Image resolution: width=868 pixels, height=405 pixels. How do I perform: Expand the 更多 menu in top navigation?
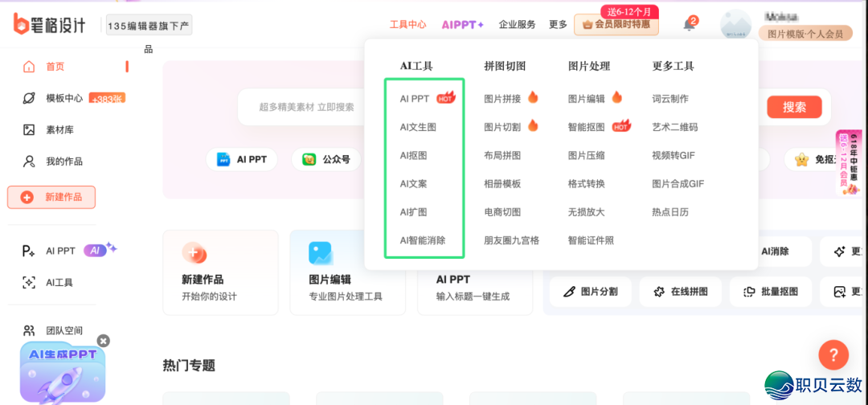point(558,25)
